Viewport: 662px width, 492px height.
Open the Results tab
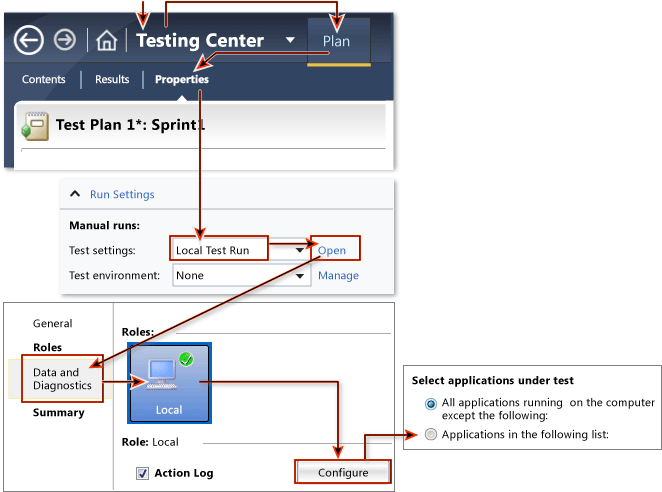[112, 79]
